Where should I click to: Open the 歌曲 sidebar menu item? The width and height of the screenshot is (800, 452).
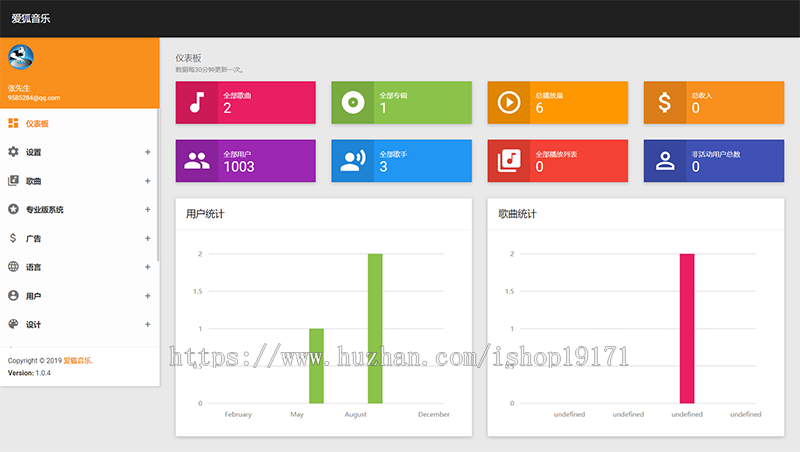(x=79, y=181)
